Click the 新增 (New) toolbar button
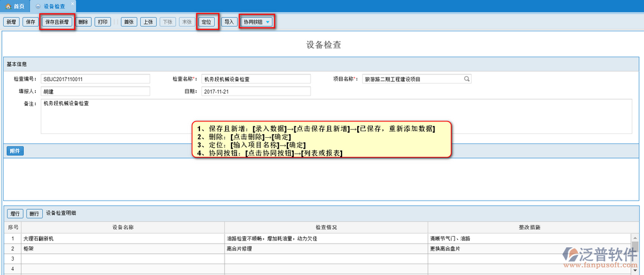Image resolution: width=644 pixels, height=275 pixels. tap(11, 22)
